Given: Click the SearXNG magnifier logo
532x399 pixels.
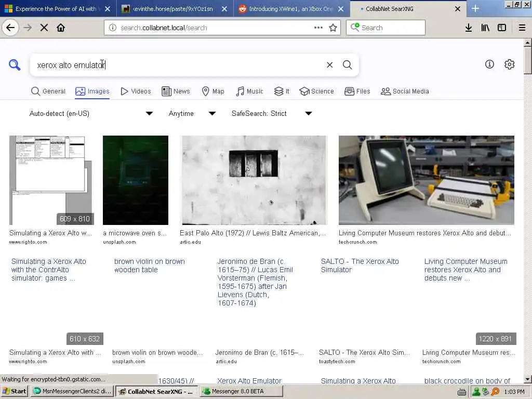Looking at the screenshot, I should coord(15,65).
